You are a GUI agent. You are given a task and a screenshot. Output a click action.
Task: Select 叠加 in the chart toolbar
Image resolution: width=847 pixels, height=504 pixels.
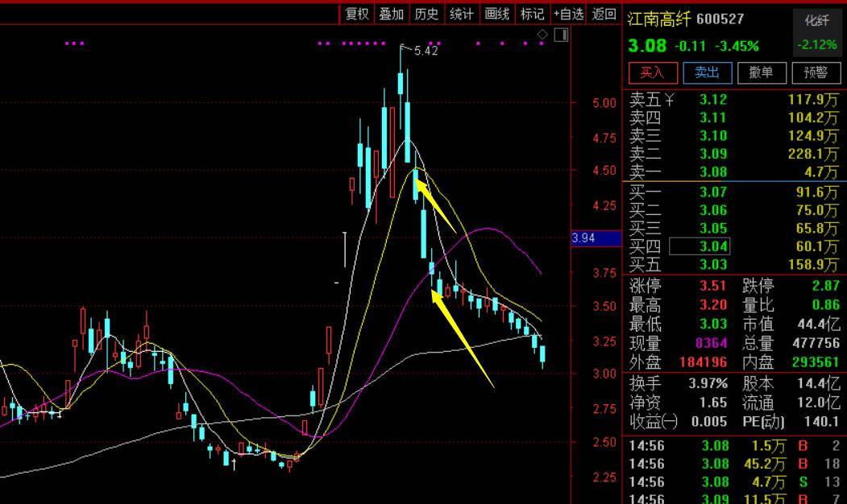(392, 14)
